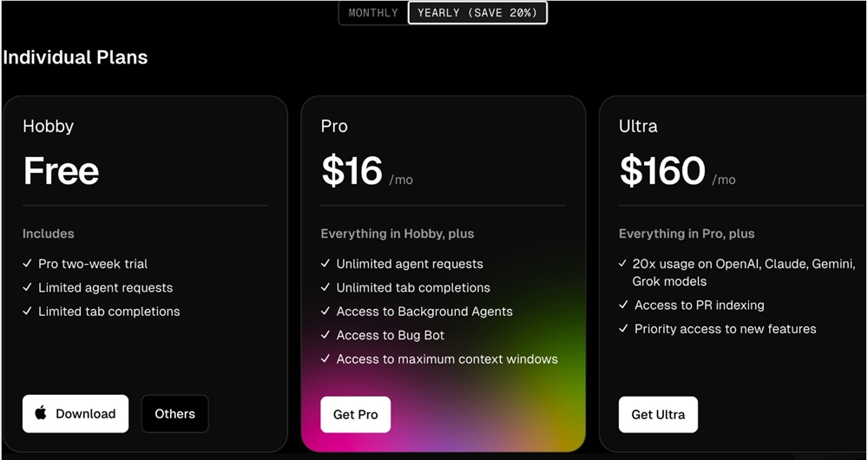Click the $160 Ultra price

click(x=661, y=171)
